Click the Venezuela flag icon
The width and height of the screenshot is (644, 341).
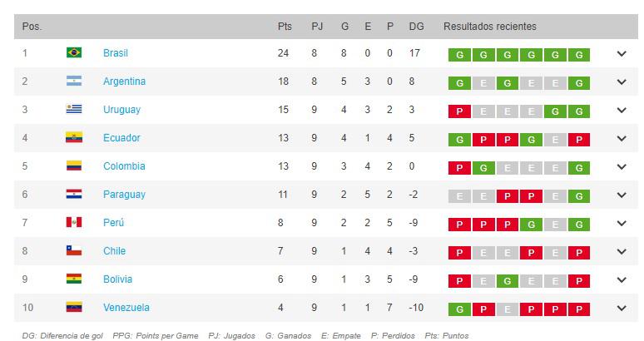(73, 308)
